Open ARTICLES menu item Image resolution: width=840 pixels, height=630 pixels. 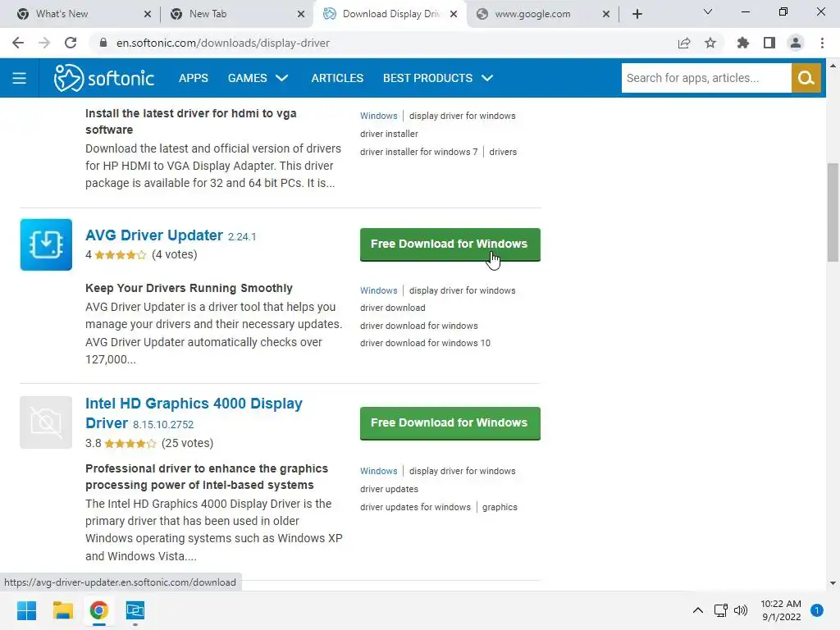(x=337, y=78)
